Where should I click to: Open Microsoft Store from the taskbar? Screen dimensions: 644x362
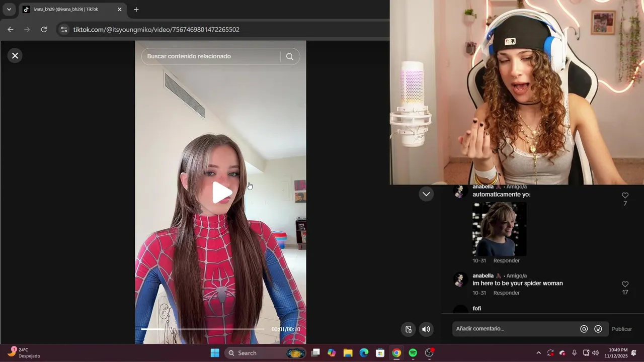tap(380, 353)
